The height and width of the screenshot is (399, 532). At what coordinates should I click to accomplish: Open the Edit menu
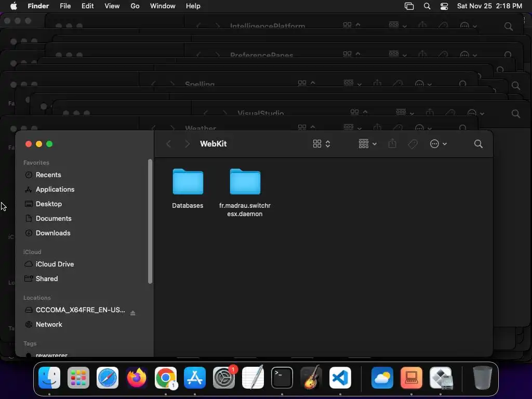pos(87,6)
